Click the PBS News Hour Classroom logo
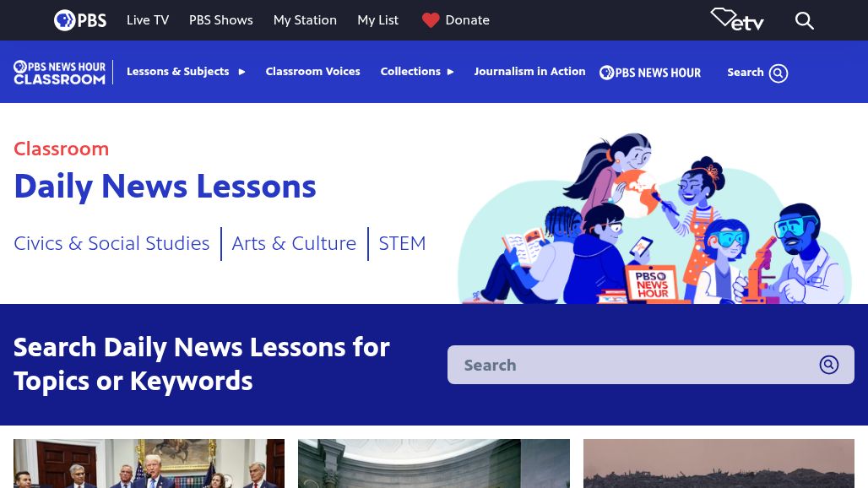 tap(59, 73)
